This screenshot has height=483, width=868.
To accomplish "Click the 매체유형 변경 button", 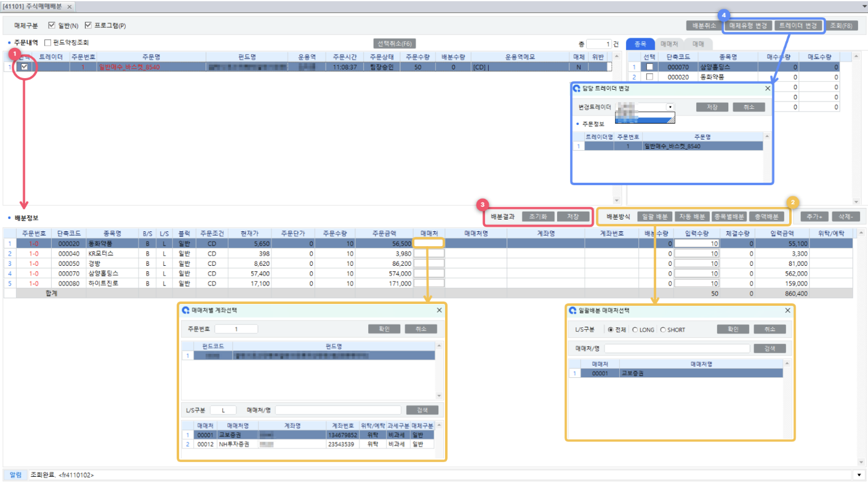I will click(748, 26).
